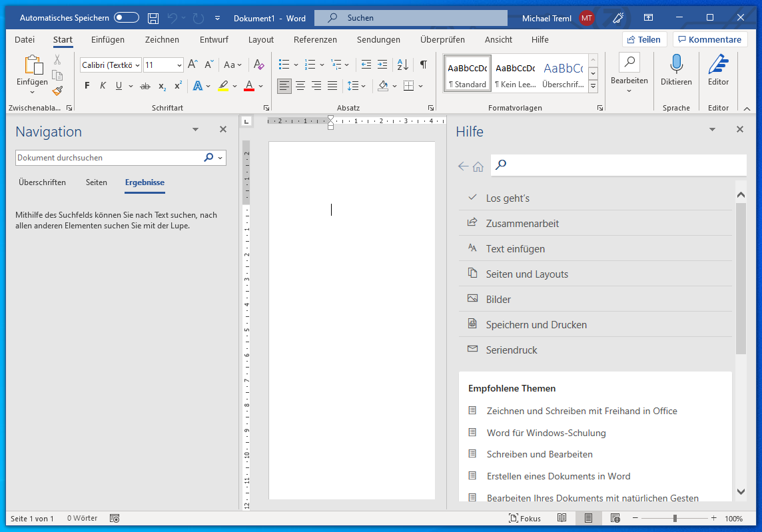The height and width of the screenshot is (532, 762).
Task: Switch to Web Layout view in status bar
Action: point(615,518)
